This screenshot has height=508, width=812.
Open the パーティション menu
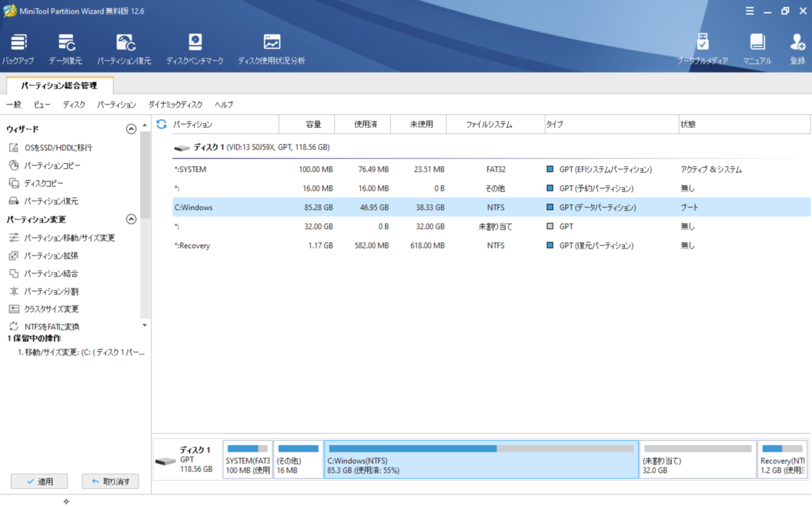click(x=116, y=104)
